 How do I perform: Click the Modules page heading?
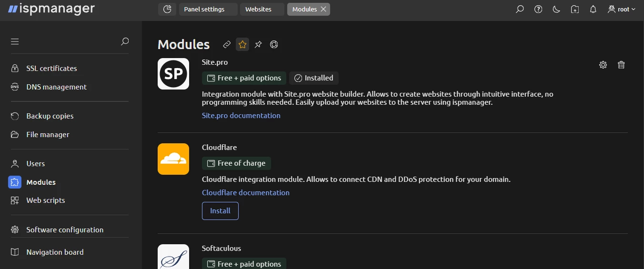pos(183,44)
